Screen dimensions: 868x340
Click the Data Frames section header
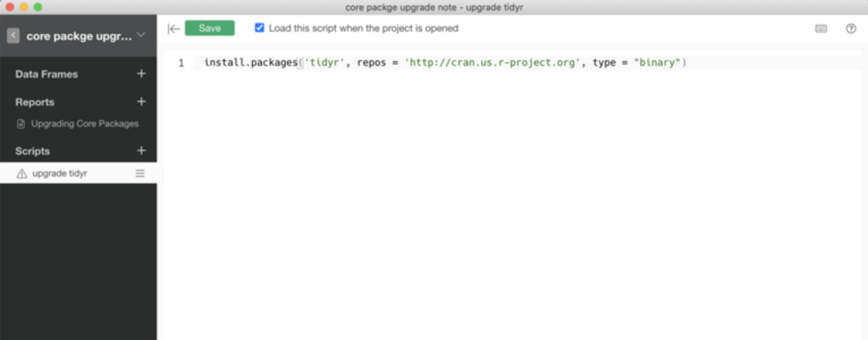click(x=47, y=74)
